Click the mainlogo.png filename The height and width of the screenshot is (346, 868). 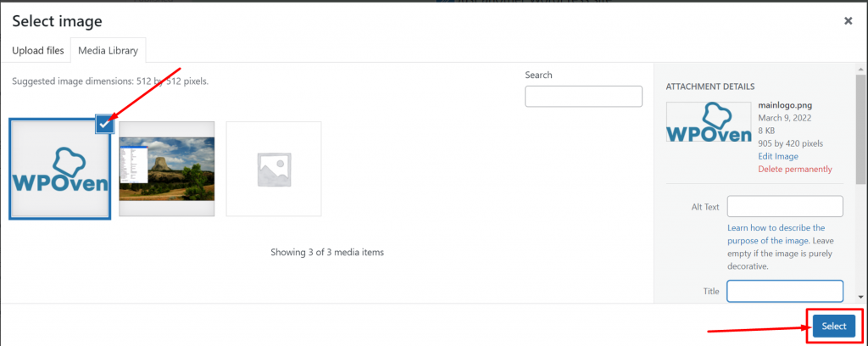[785, 106]
